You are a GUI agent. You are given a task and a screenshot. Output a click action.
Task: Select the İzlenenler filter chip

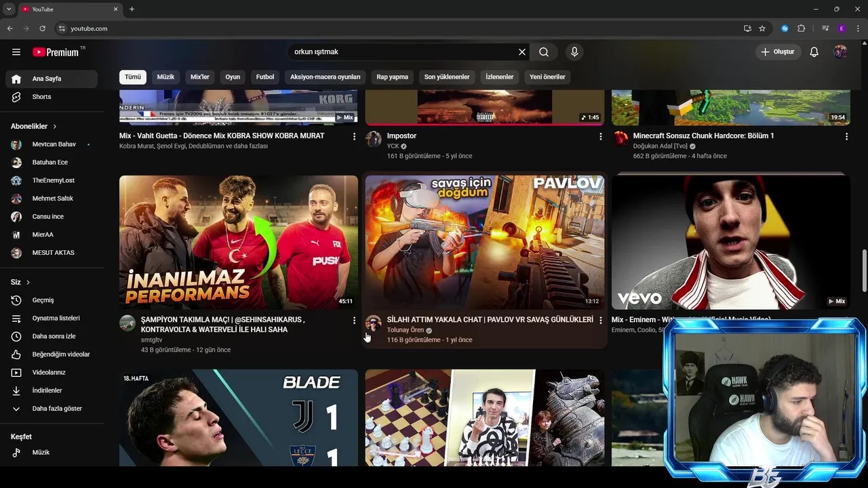[x=500, y=77]
